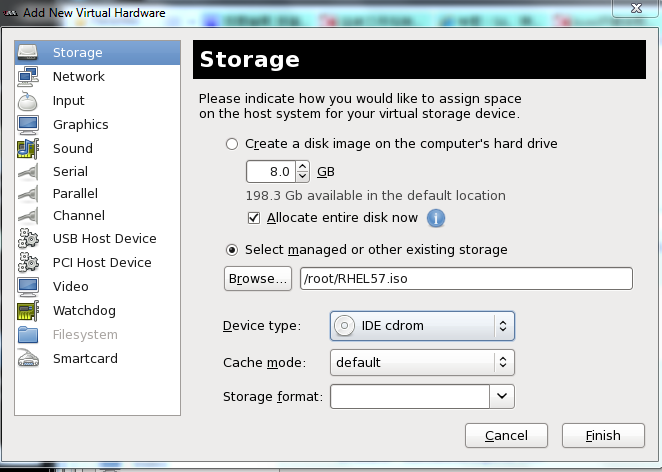Select managed or other existing storage radio
Viewport: 662px width, 472px height.
click(232, 250)
